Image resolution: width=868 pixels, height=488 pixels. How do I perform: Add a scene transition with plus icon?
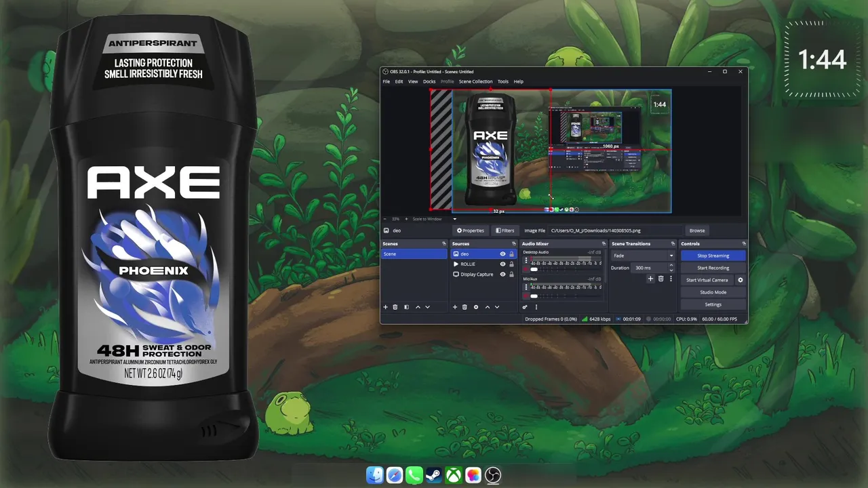point(650,279)
